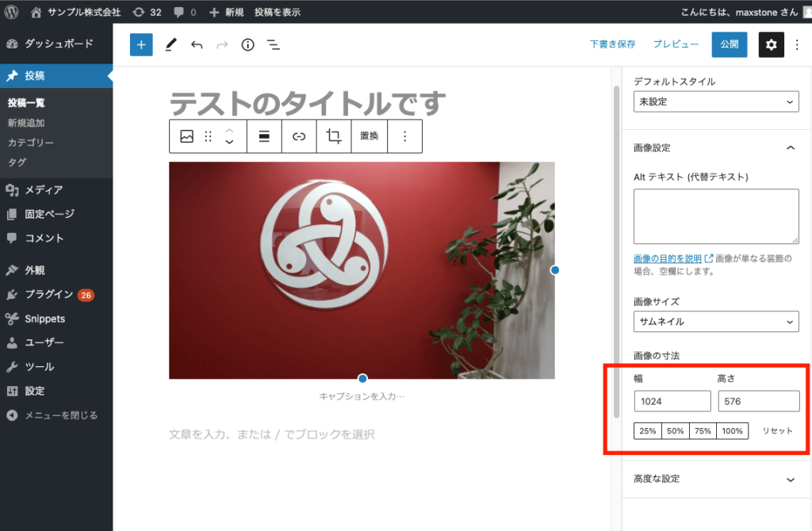Open the three-dot options menu top right
Viewport: 812px width, 531px height.
[798, 44]
